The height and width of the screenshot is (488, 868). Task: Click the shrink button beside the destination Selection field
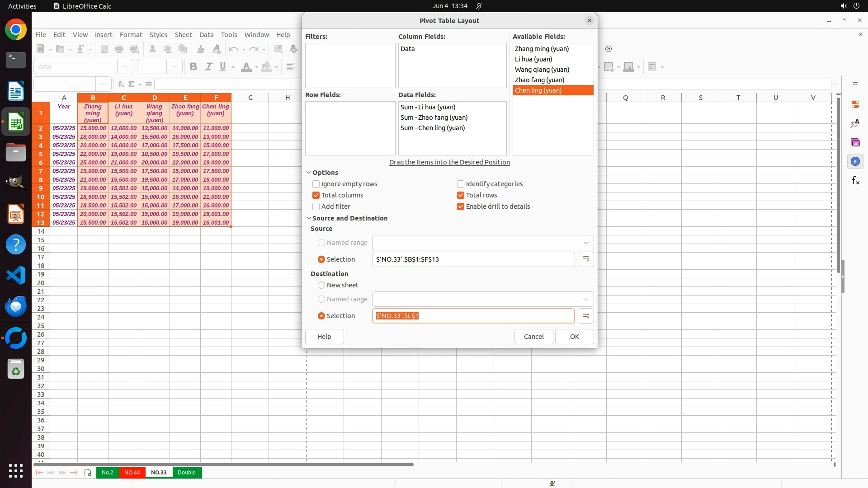tap(585, 316)
